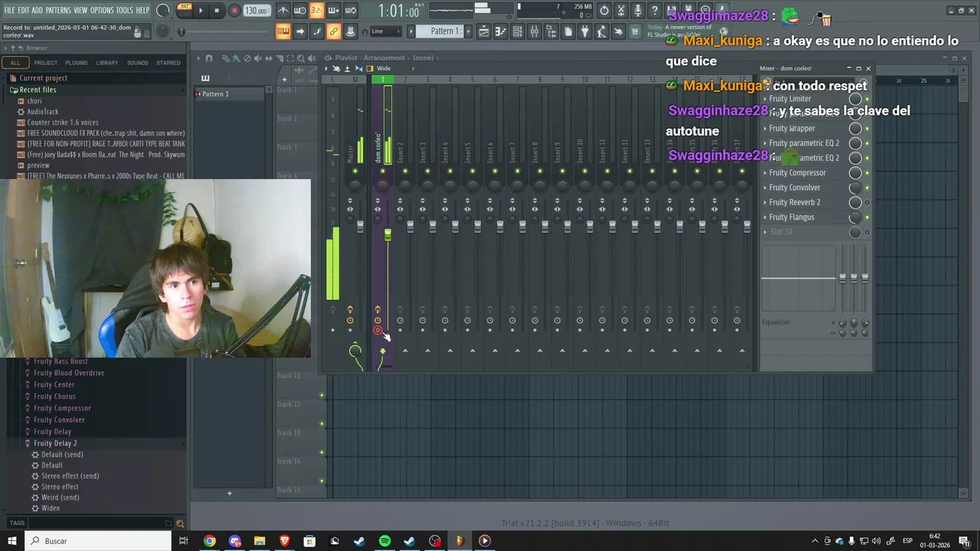Open Fruity Limiter slot menu arrow

(x=764, y=99)
